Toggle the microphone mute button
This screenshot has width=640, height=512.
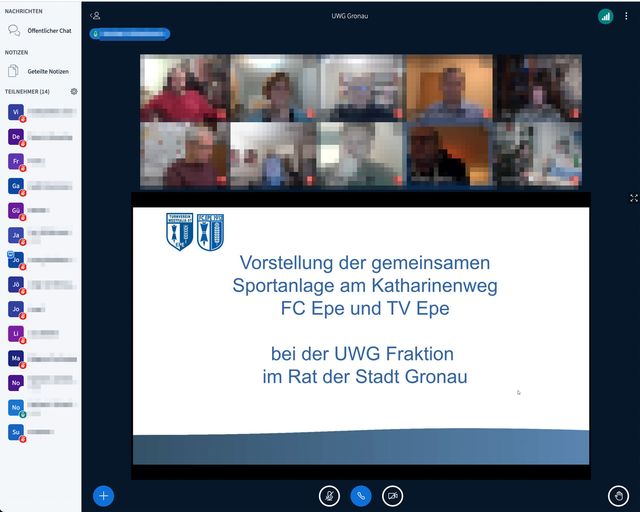329,496
